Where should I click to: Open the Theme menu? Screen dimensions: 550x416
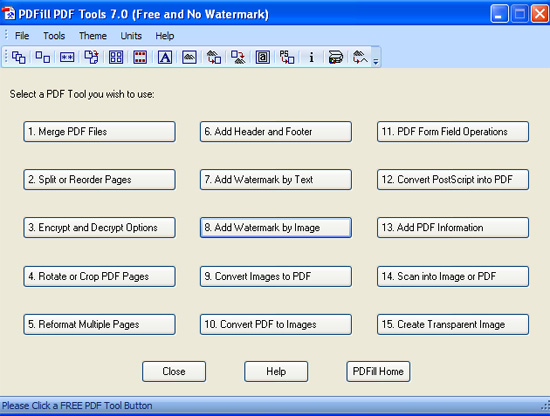pyautogui.click(x=93, y=36)
